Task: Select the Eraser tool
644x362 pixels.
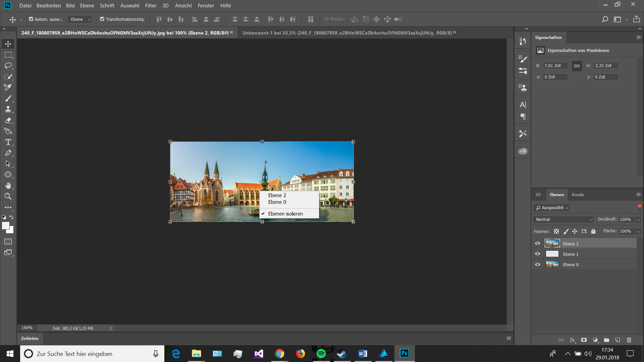Action: click(x=8, y=120)
